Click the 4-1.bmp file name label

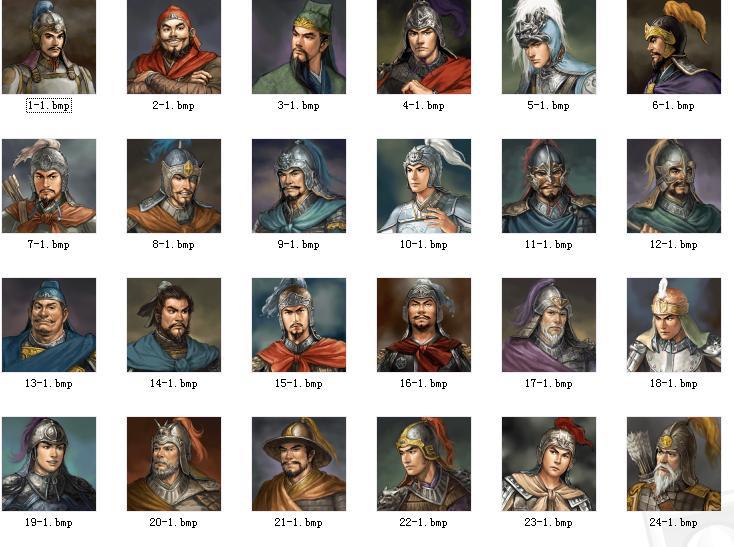pyautogui.click(x=424, y=106)
